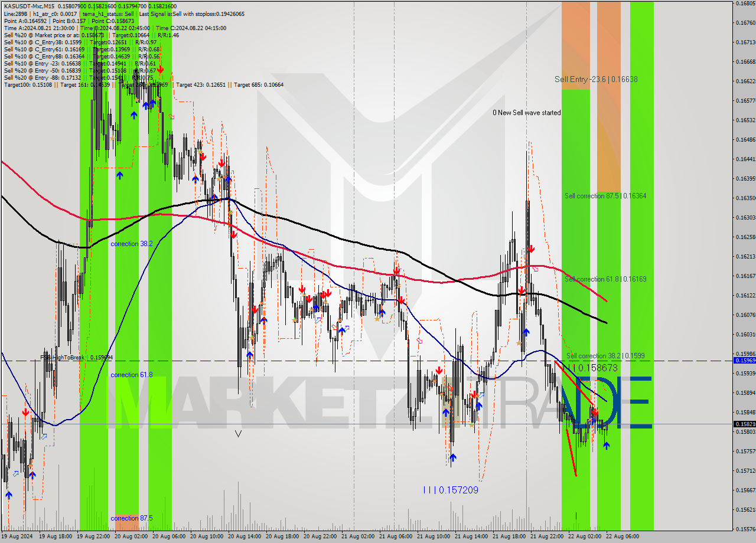Click the '20 Aug 10:00' time label
Viewport: 756px width, 543px height.
point(207,537)
